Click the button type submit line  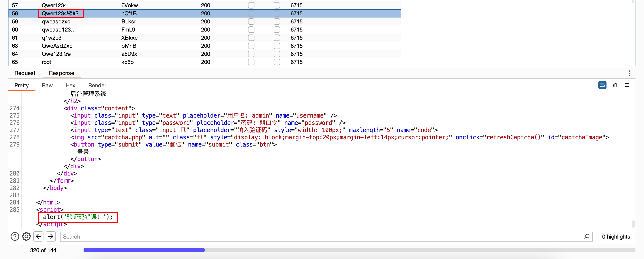[x=173, y=144]
